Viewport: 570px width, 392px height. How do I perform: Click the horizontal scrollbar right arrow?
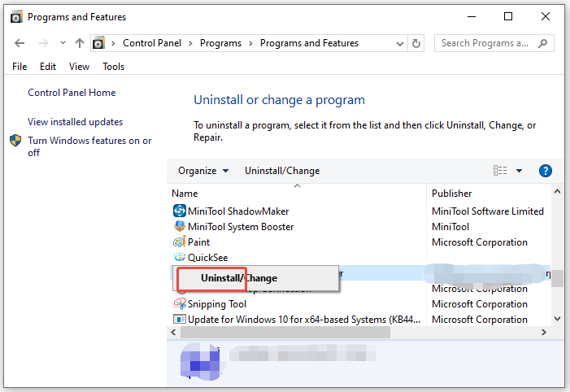pos(543,332)
